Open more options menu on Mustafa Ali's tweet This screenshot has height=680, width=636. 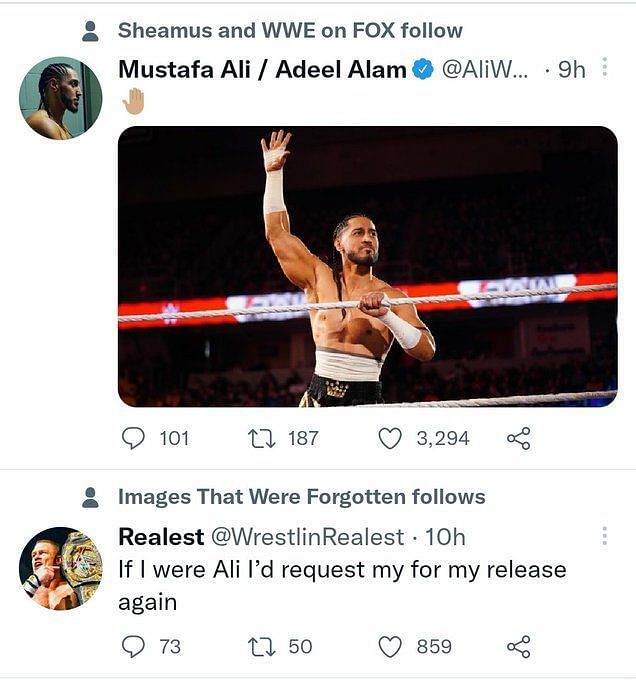[x=605, y=68]
